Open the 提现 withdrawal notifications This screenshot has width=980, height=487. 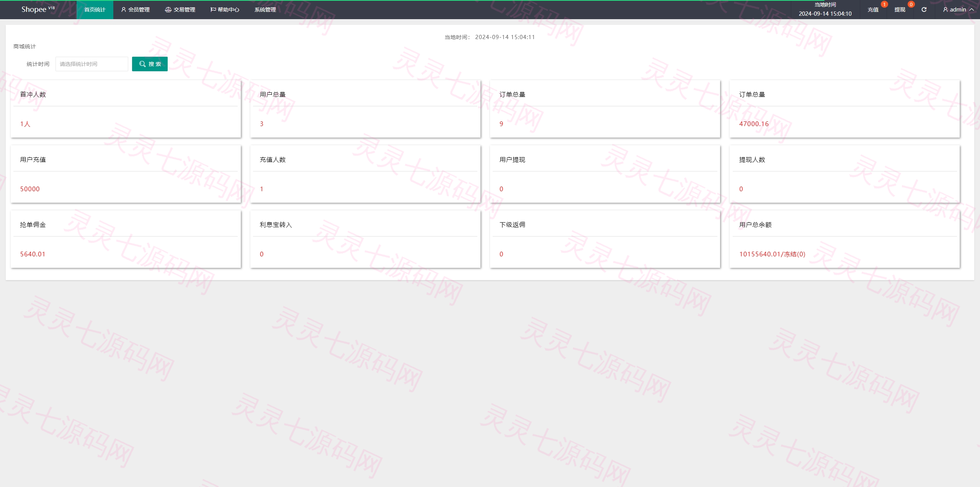tap(900, 10)
